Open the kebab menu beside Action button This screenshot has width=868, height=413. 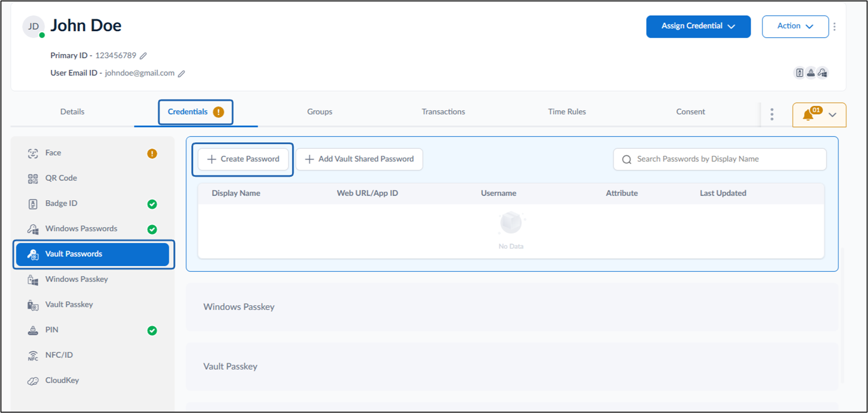(x=834, y=27)
